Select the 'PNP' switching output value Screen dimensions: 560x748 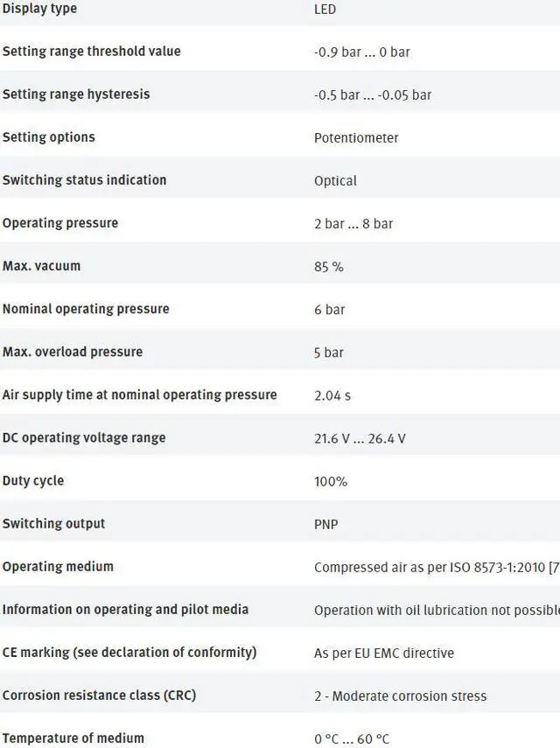point(325,524)
